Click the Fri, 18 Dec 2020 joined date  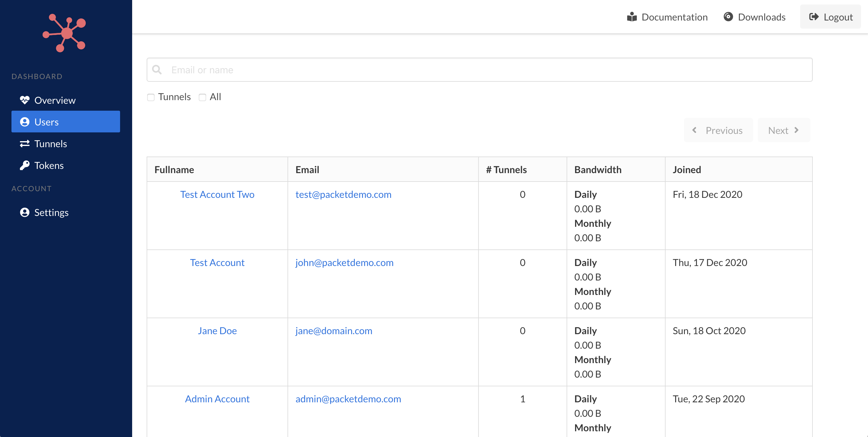pos(707,195)
